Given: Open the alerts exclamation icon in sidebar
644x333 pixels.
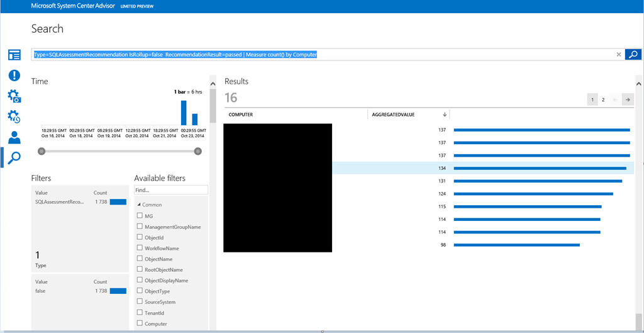Looking at the screenshot, I should tap(14, 76).
